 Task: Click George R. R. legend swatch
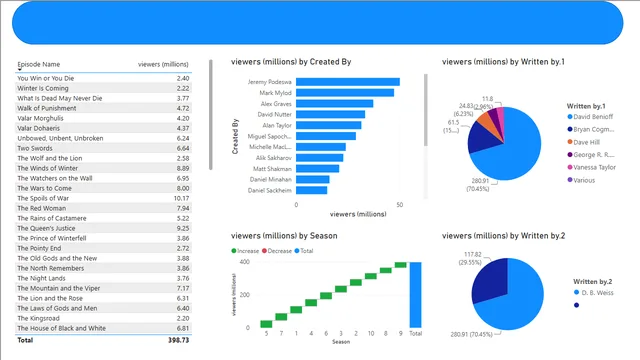(570, 155)
